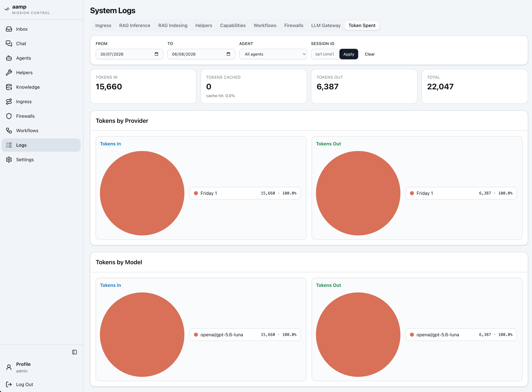Click the Chat bubbles icon
Screen dimensions: 532x392
[x=9, y=43]
